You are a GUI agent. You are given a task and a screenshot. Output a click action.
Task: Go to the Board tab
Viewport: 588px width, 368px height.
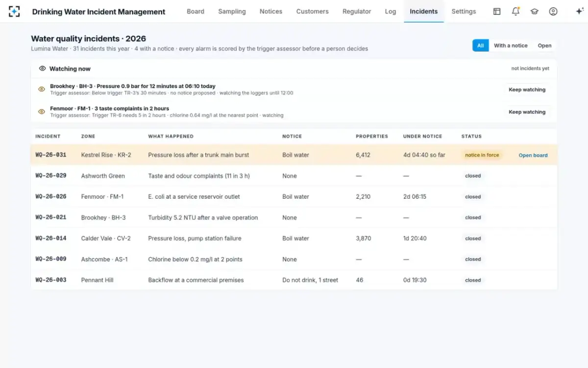196,11
